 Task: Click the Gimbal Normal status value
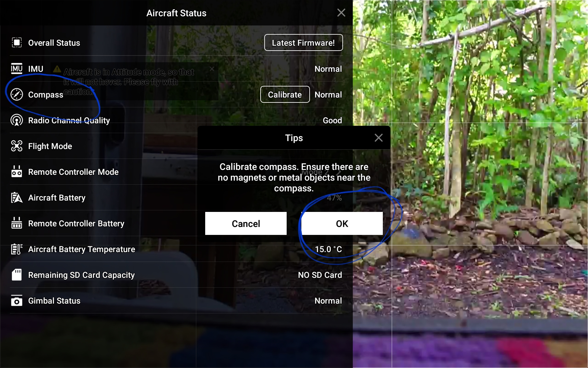click(328, 301)
